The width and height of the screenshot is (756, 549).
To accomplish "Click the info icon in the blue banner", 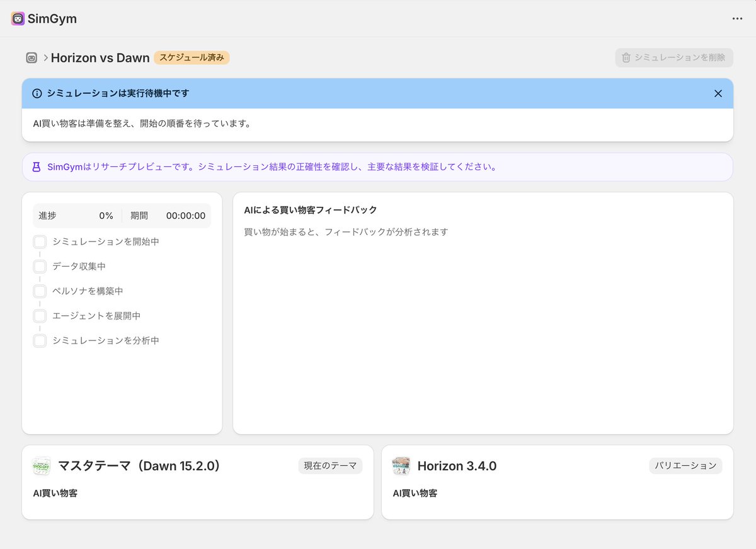I will click(x=36, y=93).
